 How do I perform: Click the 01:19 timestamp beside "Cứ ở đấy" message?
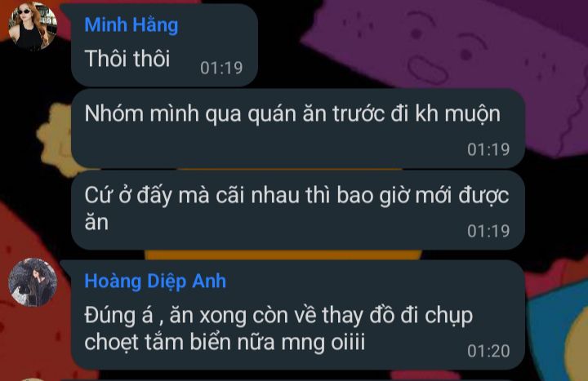coord(488,231)
